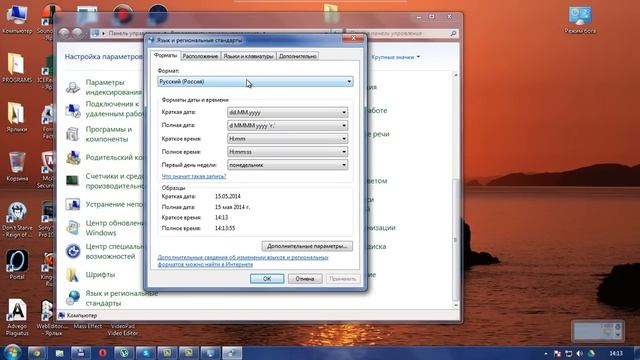This screenshot has height=360, width=640.
Task: Open Дополнительные параметры... settings
Action: pos(307,246)
